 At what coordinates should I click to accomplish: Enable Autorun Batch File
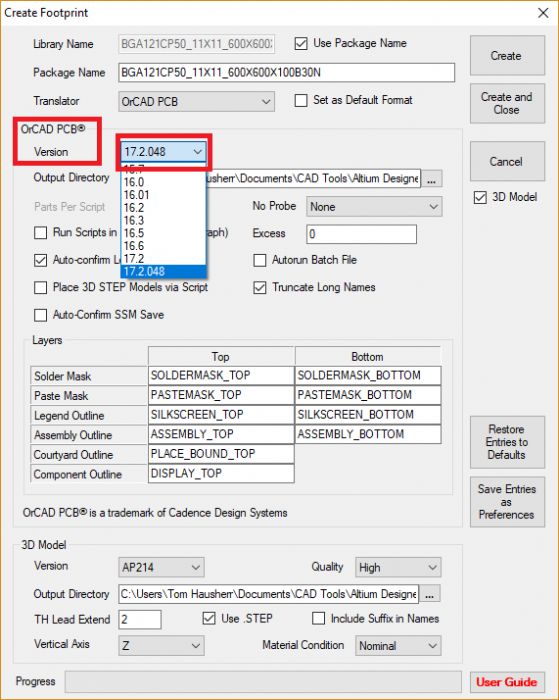click(260, 260)
